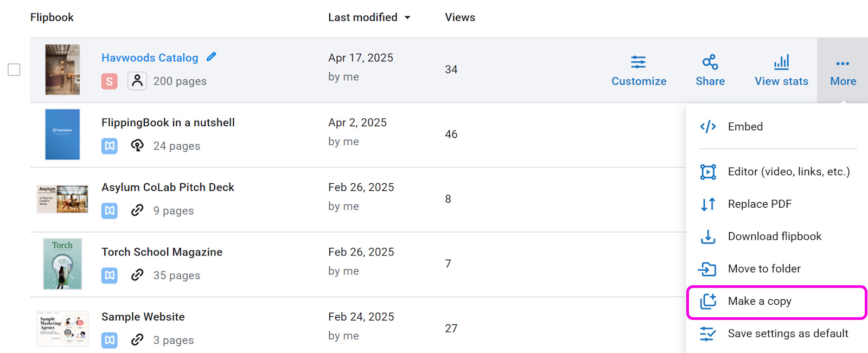The image size is (868, 353).
Task: Click the link icon under Torch School Magazine
Action: (137, 275)
